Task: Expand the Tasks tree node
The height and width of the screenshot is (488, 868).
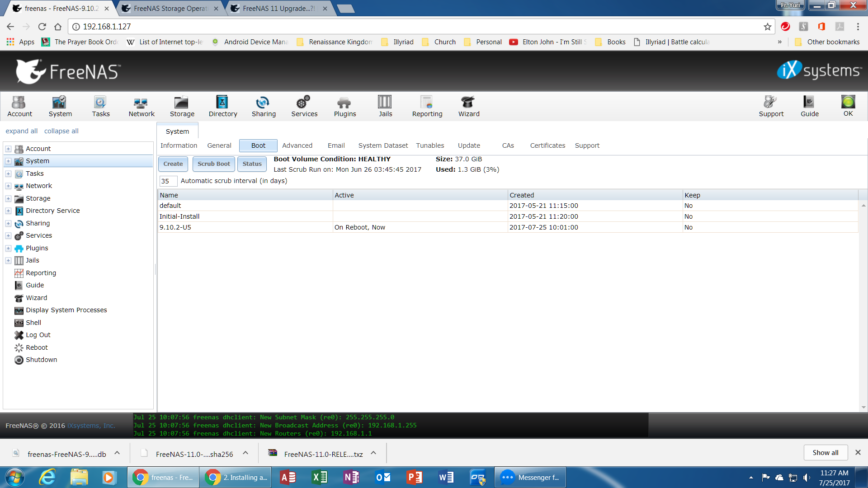Action: (8, 174)
